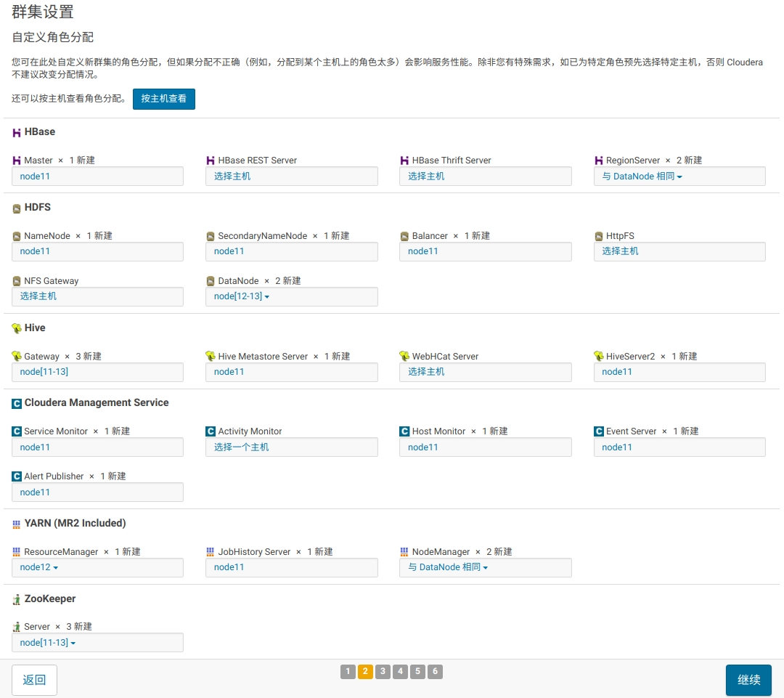Jump to wizard step 4
The image size is (784, 698).
pos(401,671)
